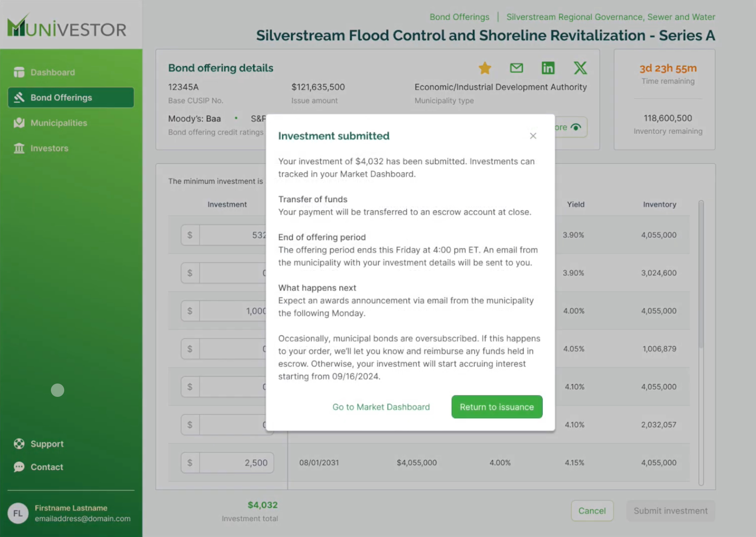Image resolution: width=756 pixels, height=537 pixels.
Task: Click the FL user avatar
Action: point(18,513)
